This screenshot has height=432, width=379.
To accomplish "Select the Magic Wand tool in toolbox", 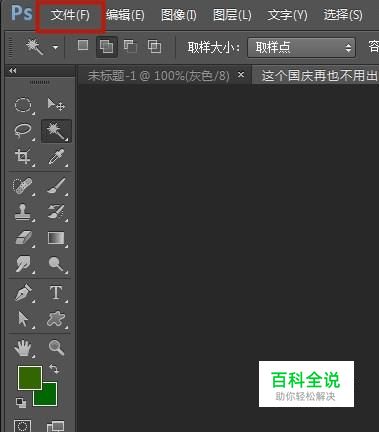I will coord(56,131).
